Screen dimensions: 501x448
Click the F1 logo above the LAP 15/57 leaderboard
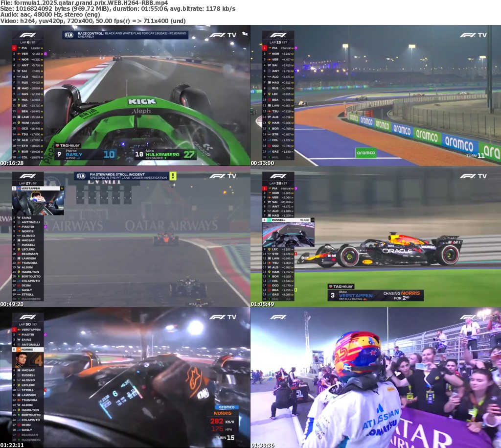[278, 35]
